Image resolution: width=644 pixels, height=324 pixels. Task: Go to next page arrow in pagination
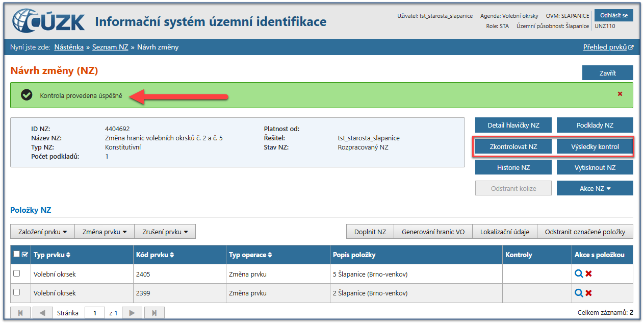pos(132,312)
